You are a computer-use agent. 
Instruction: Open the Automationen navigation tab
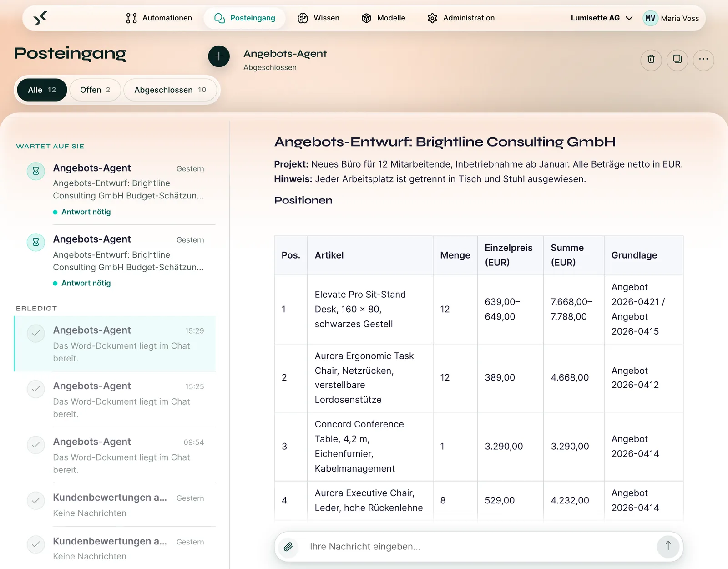click(159, 18)
